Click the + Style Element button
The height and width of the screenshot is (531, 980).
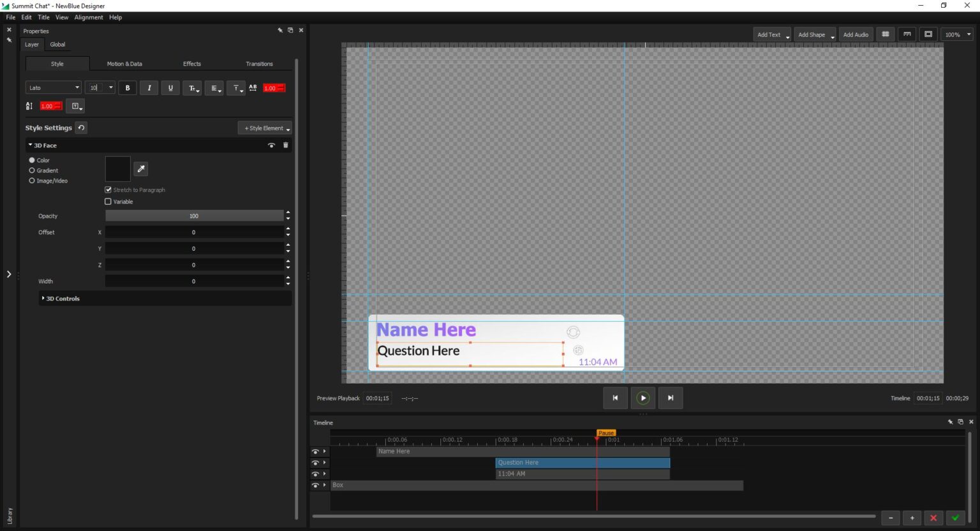[x=265, y=128]
